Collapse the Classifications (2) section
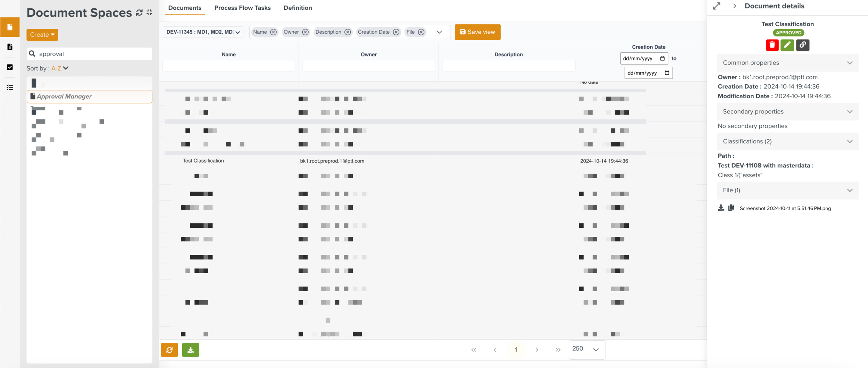The image size is (868, 368). click(788, 142)
